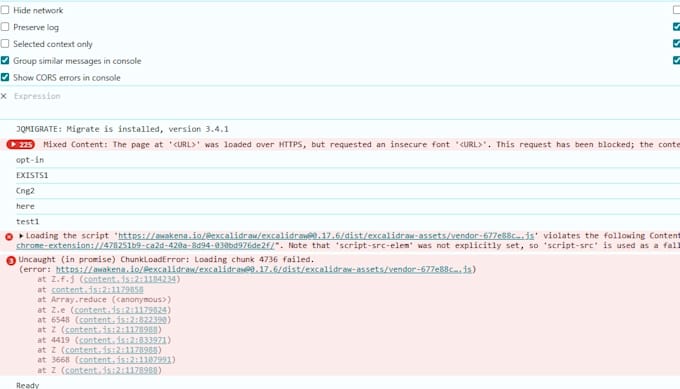Open awakena.io vendor link in ChunkLoadError line
Image resolution: width=680 pixels, height=389 pixels.
click(264, 269)
